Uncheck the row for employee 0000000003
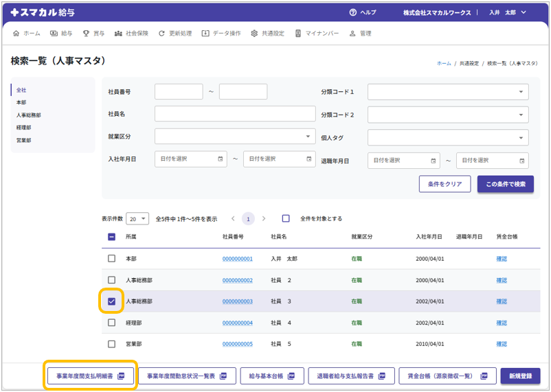 pyautogui.click(x=111, y=301)
